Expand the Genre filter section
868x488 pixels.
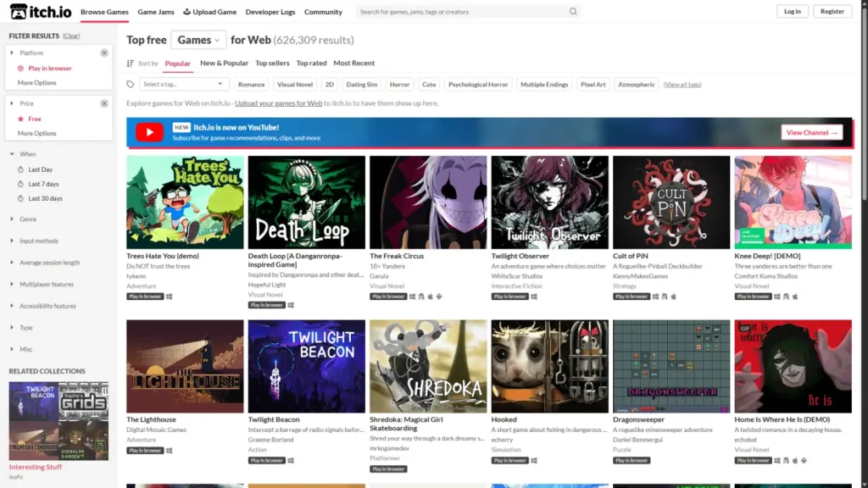[28, 219]
